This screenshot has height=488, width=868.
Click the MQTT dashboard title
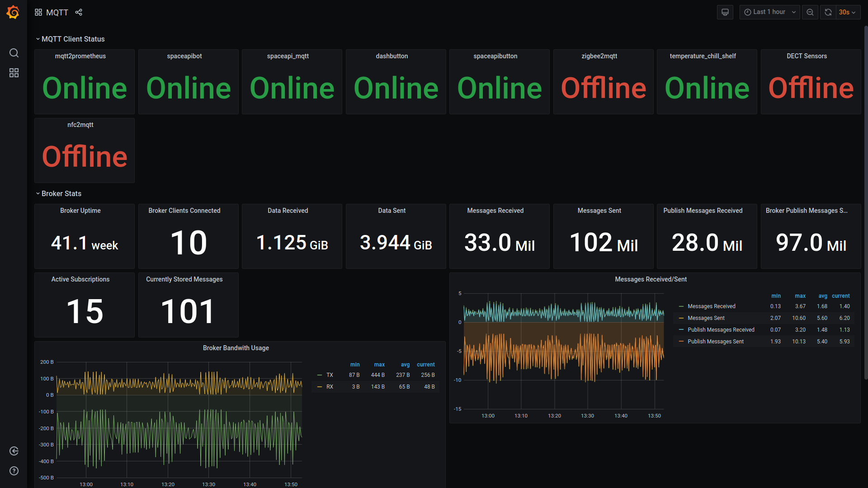(57, 12)
